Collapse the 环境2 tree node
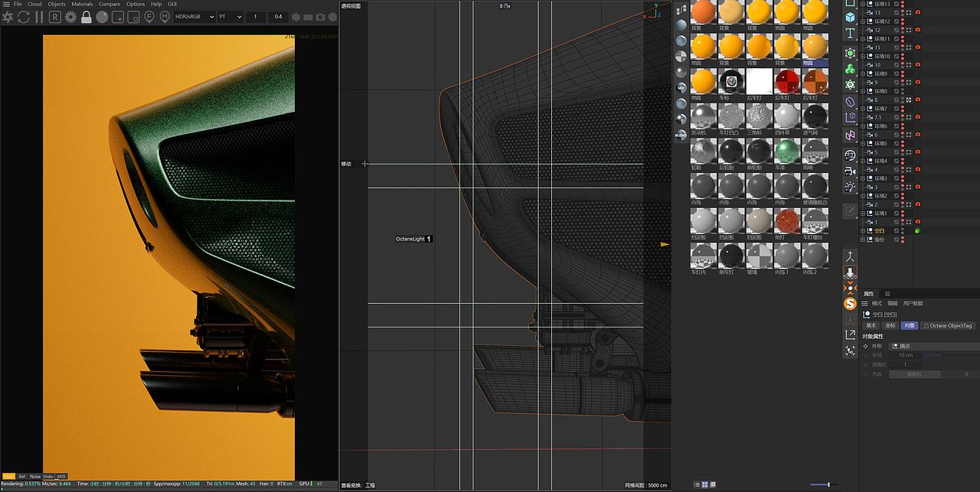This screenshot has width=980, height=492. pyautogui.click(x=863, y=196)
